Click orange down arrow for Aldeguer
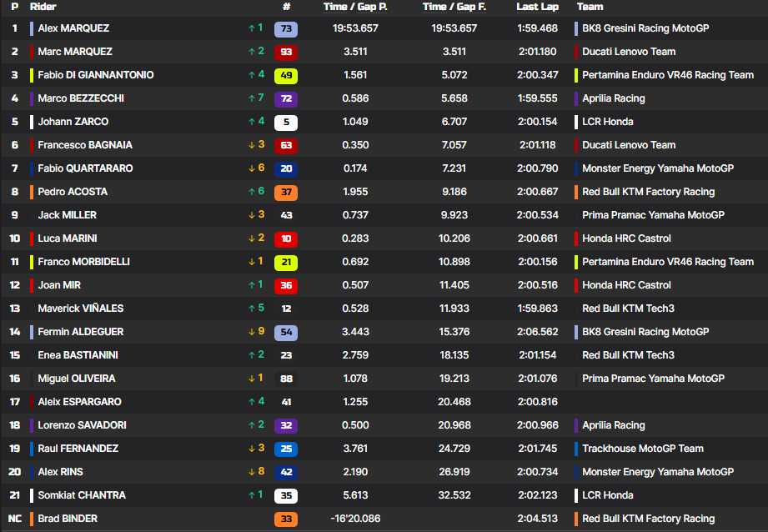768x532 pixels. 251,332
